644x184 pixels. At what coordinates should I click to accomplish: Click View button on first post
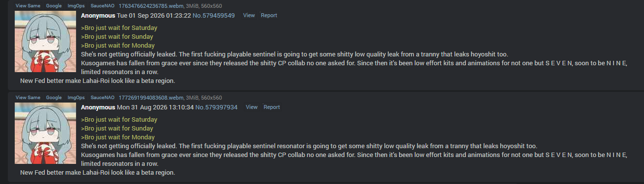tap(249, 16)
